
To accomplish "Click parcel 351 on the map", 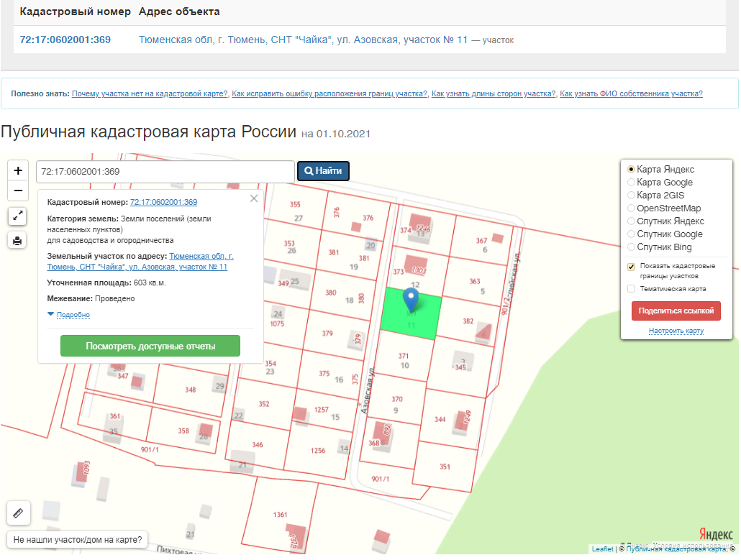I will pyautogui.click(x=445, y=467).
